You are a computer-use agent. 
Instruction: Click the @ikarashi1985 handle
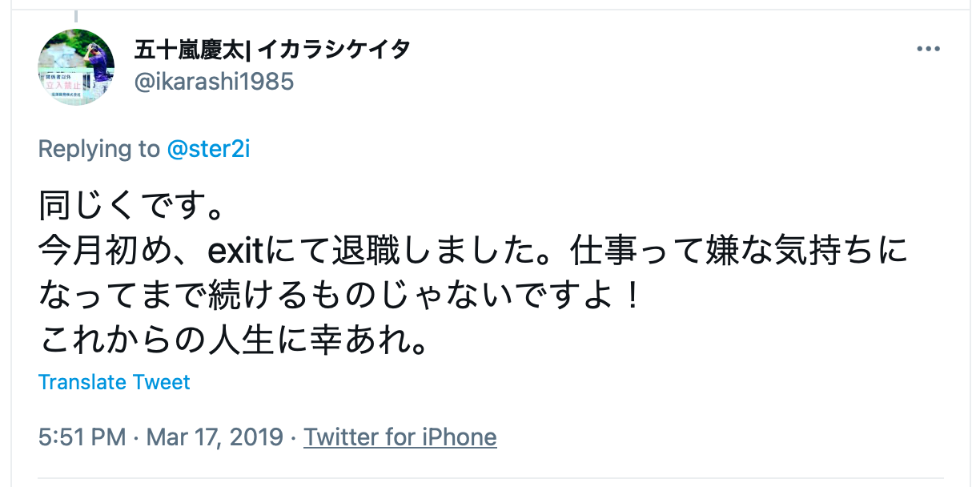tap(214, 81)
